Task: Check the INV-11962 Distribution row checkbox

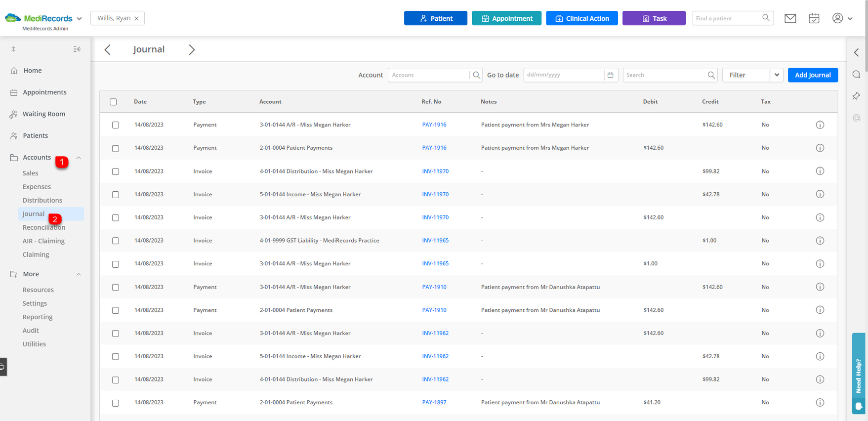Action: [x=116, y=379]
